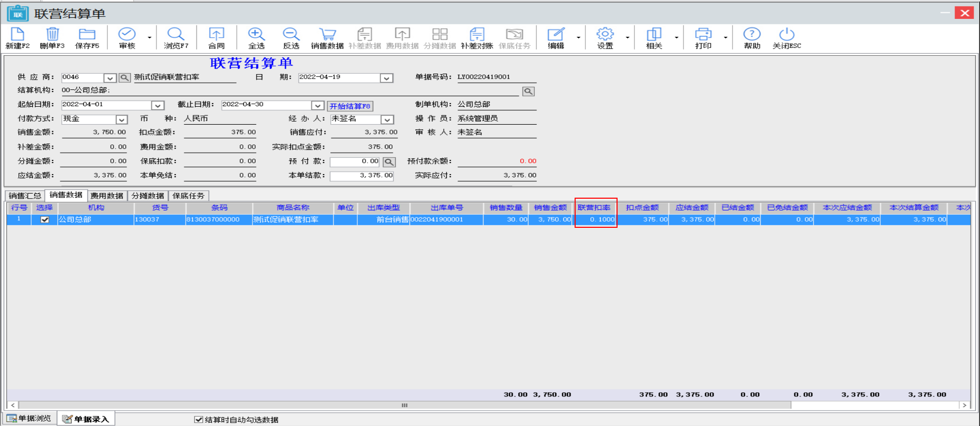Click the 本单结款 amount input field

point(362,176)
